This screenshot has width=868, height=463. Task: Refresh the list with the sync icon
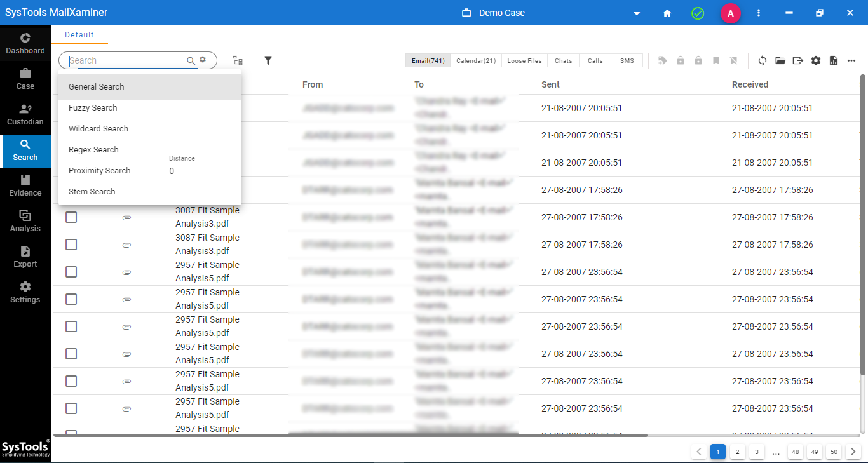763,60
